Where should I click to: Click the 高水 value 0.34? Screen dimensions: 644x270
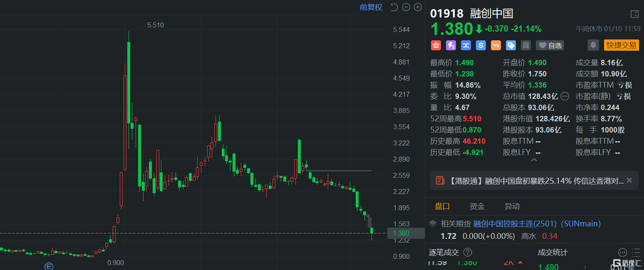pyautogui.click(x=550, y=236)
